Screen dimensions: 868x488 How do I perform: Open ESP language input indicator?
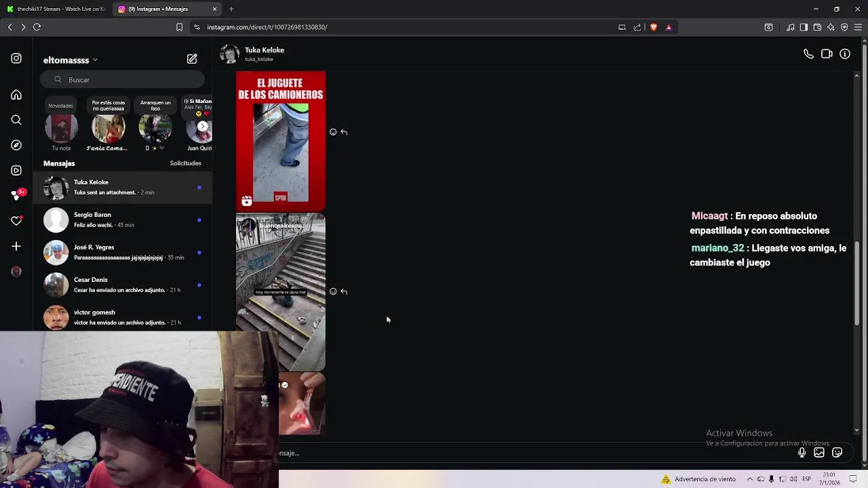pyautogui.click(x=807, y=479)
